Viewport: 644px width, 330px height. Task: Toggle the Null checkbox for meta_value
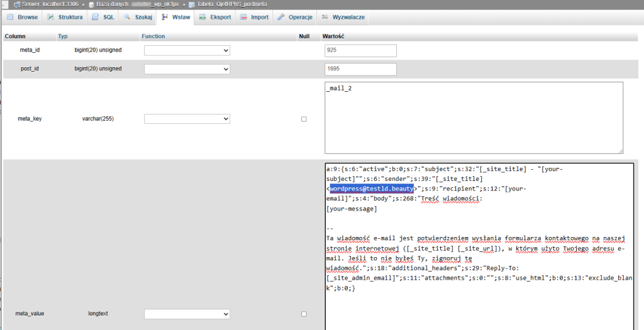tap(304, 314)
